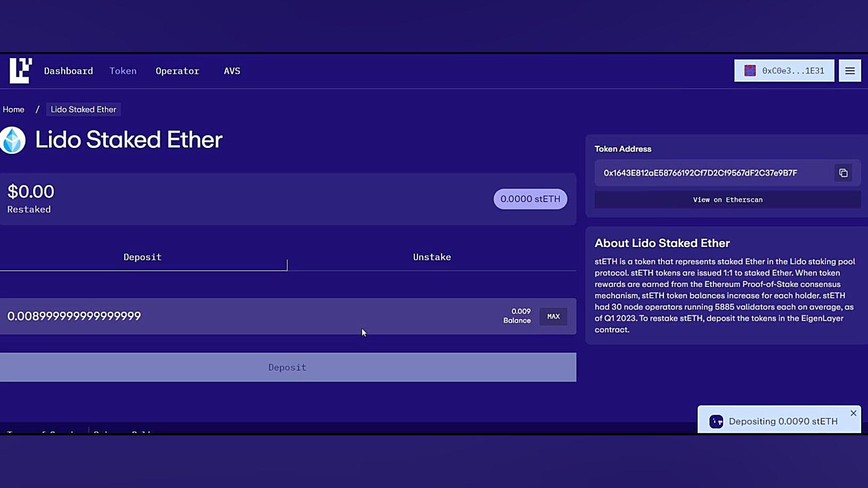Open the Dashboard nav item
This screenshot has width=868, height=488.
tap(68, 71)
